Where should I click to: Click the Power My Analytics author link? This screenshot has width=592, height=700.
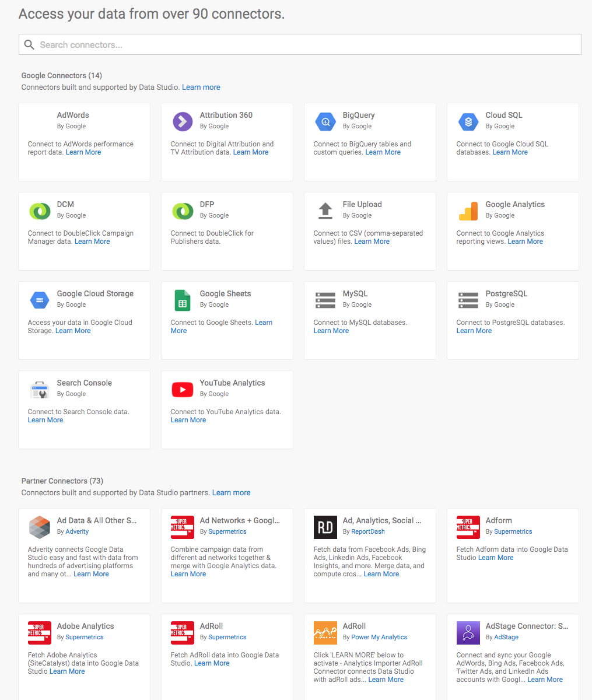point(379,637)
